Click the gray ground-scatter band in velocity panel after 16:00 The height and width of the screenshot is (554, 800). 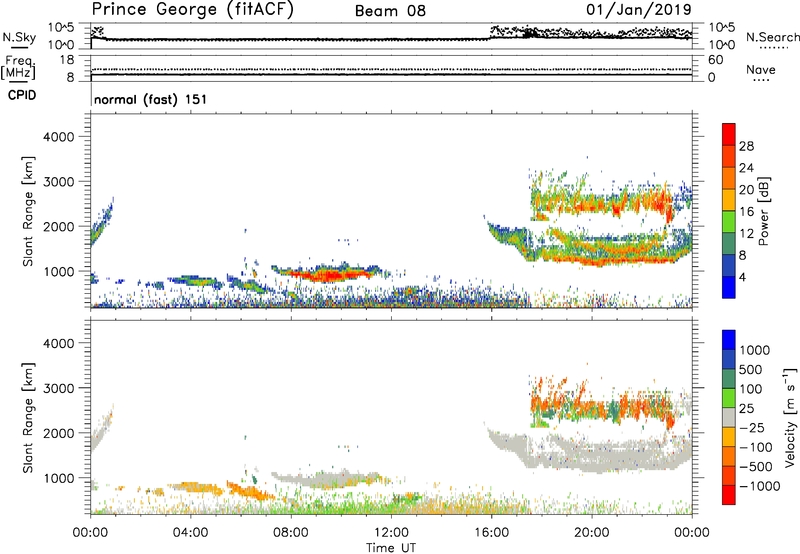(x=592, y=452)
